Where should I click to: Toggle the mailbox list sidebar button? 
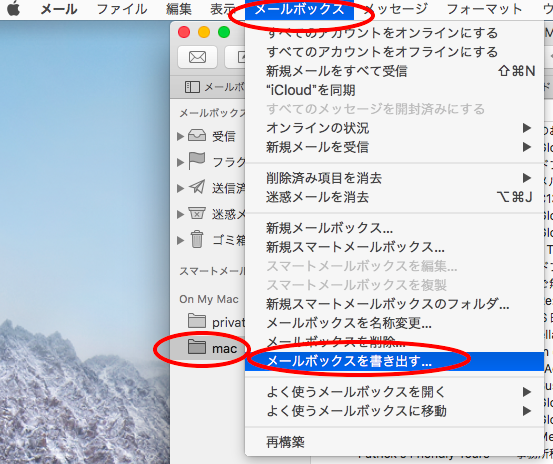193,87
